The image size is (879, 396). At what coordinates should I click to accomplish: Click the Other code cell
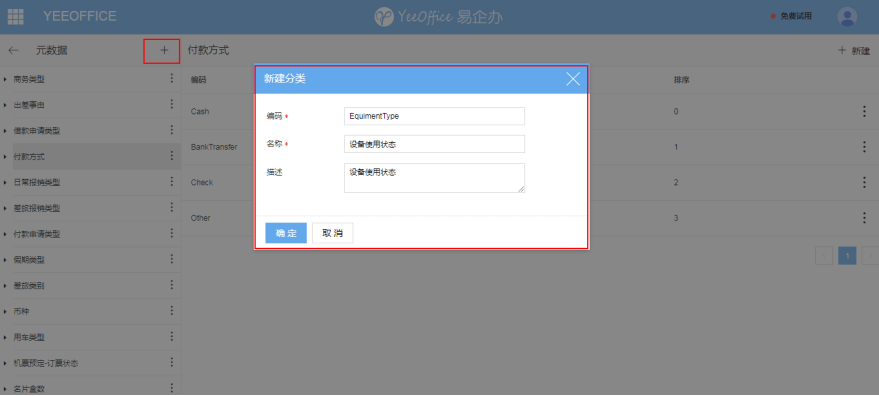point(201,218)
